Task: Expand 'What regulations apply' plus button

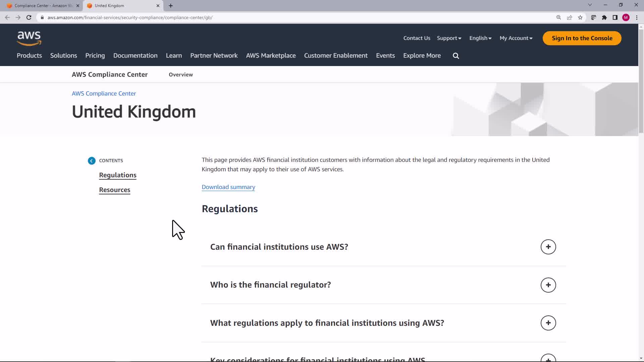Action: (x=548, y=323)
